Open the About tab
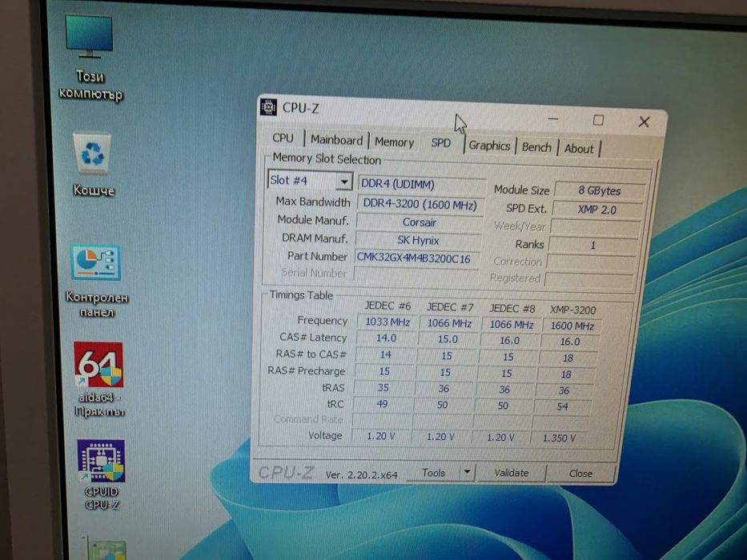This screenshot has width=747, height=560. tap(579, 149)
